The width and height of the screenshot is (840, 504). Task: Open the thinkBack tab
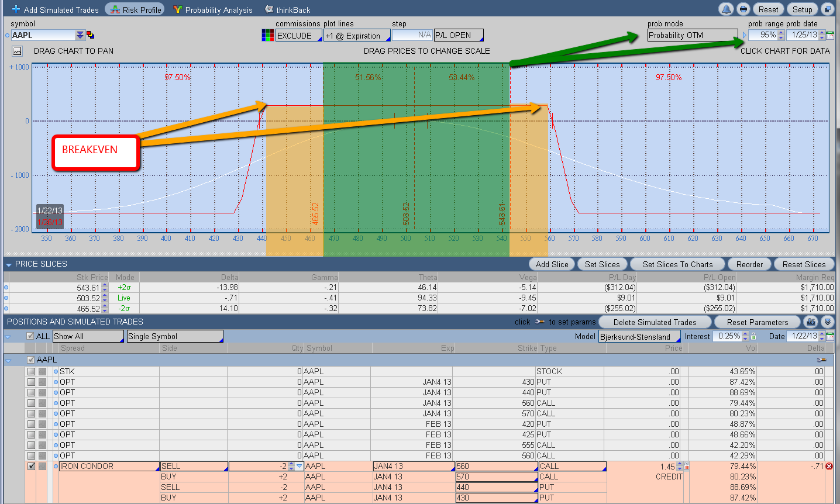click(x=287, y=10)
